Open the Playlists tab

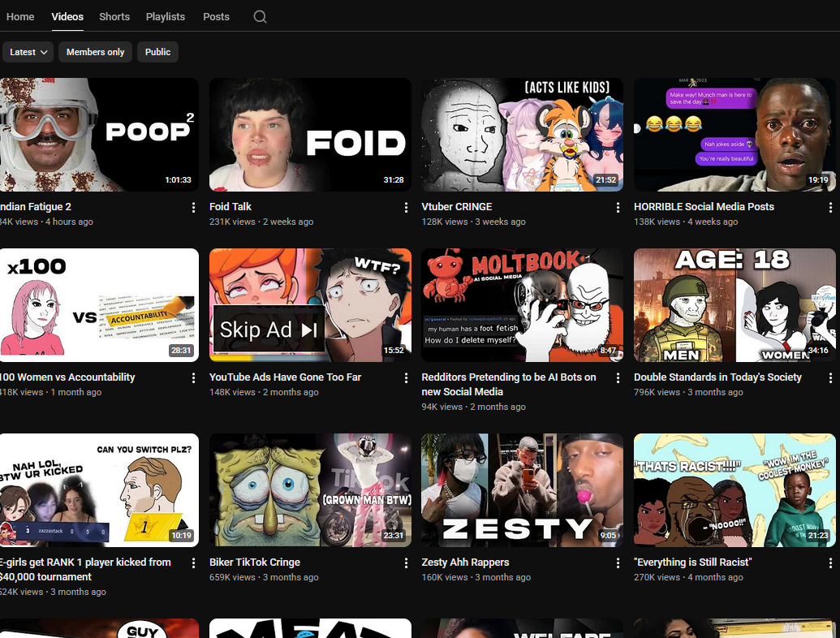coord(166,16)
